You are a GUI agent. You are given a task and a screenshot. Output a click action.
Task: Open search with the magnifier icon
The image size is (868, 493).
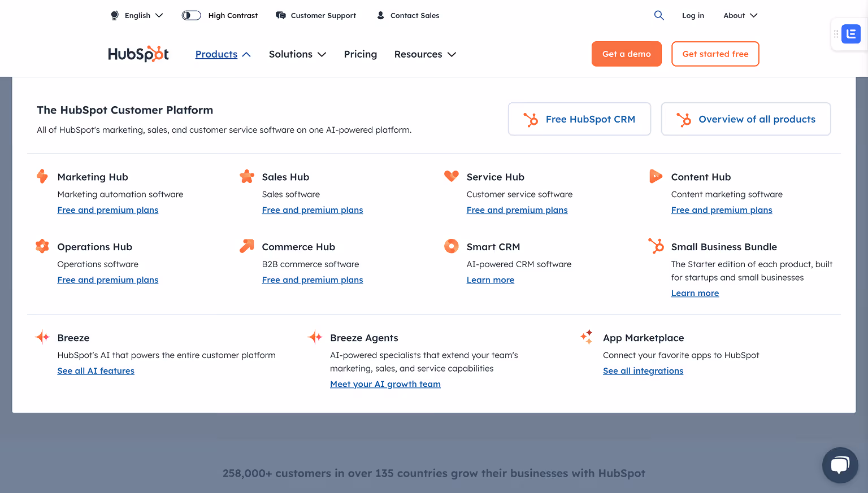coord(659,15)
